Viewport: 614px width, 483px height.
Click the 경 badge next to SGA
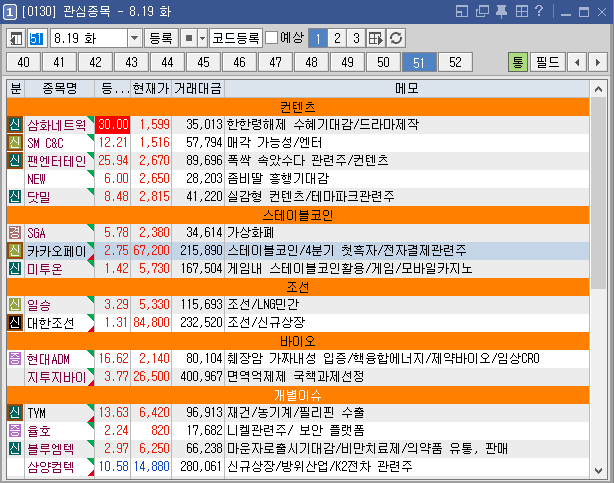15,233
